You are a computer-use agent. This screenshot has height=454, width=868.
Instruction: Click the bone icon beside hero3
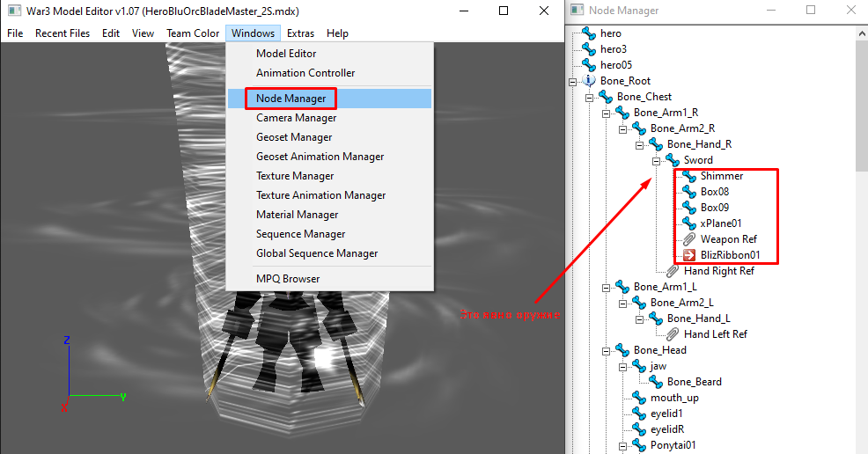(x=589, y=49)
